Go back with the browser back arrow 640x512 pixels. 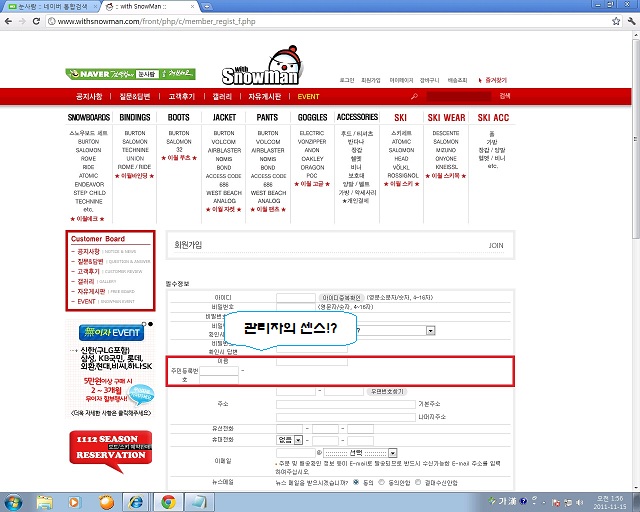(8, 21)
